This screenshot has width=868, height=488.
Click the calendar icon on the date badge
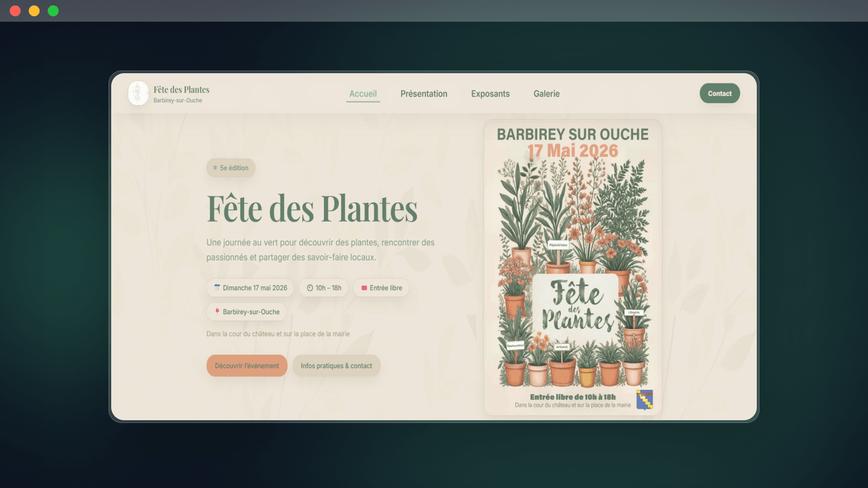[217, 288]
